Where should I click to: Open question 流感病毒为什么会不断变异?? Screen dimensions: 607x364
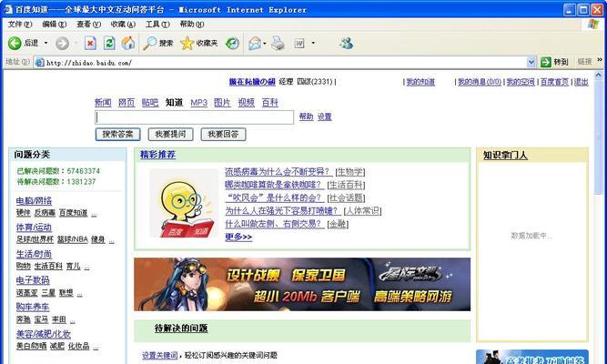click(278, 172)
